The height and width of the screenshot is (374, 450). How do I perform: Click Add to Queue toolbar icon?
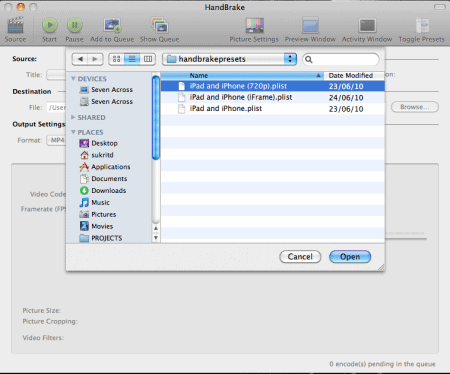112,25
